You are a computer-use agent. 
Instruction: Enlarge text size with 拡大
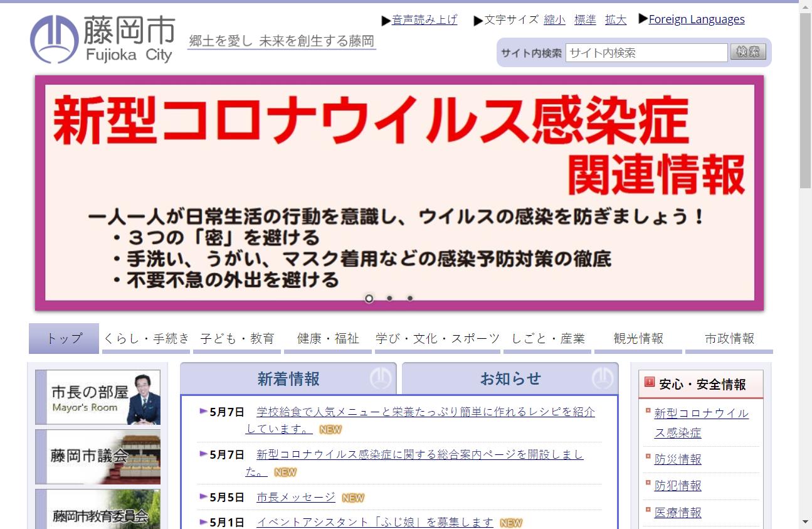(x=615, y=20)
